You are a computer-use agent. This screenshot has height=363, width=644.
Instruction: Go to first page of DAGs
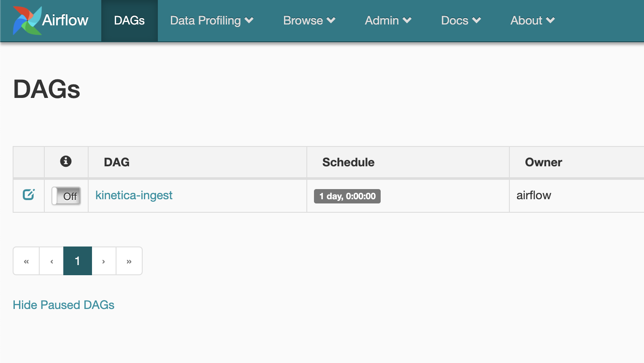coord(26,261)
